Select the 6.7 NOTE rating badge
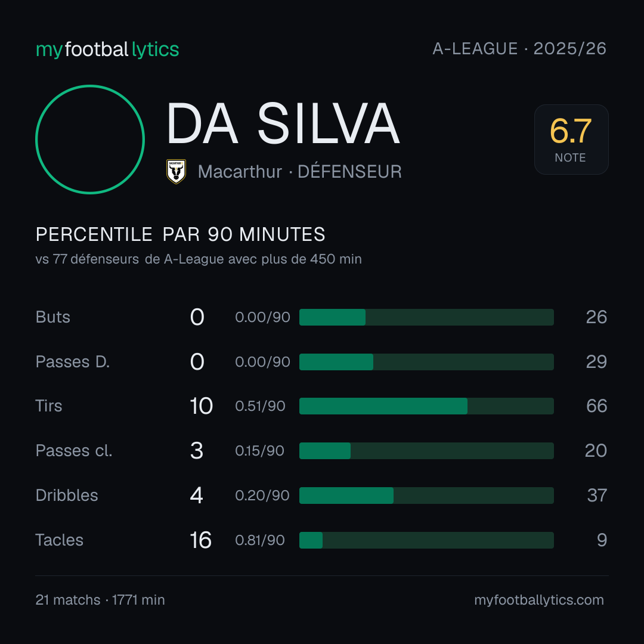 pos(571,139)
